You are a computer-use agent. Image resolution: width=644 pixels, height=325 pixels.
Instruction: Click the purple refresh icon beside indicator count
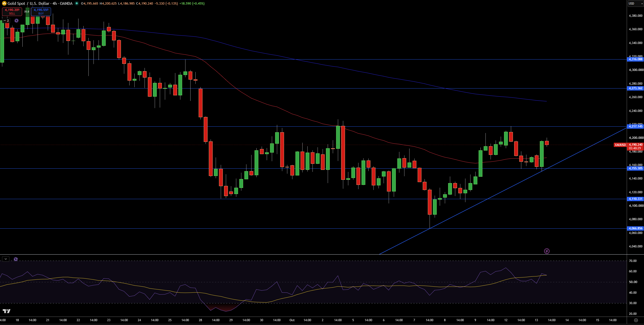[17, 21]
